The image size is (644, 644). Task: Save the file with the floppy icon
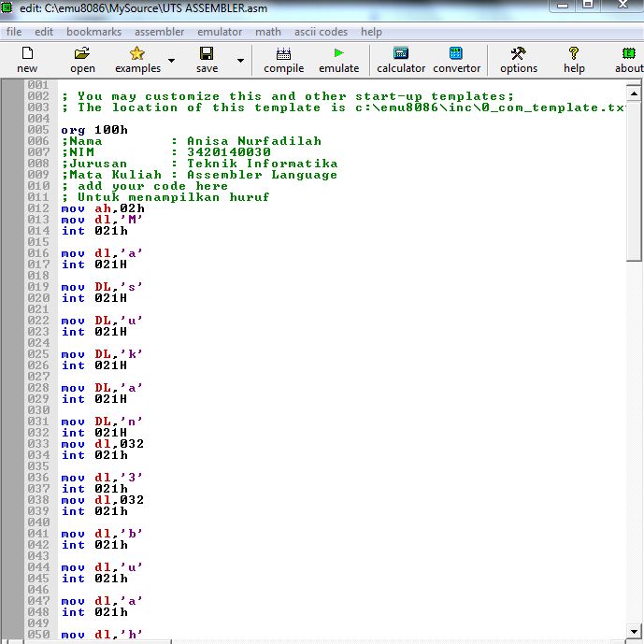207,53
